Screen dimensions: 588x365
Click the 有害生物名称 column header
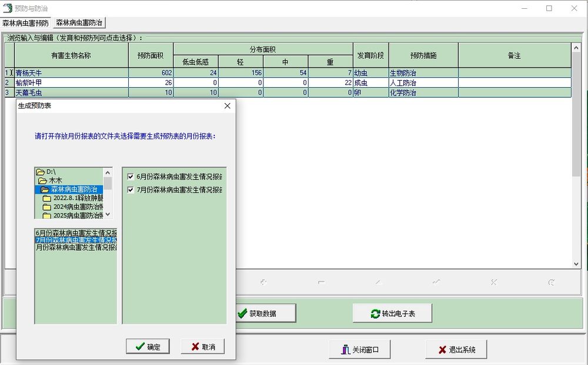(x=71, y=55)
